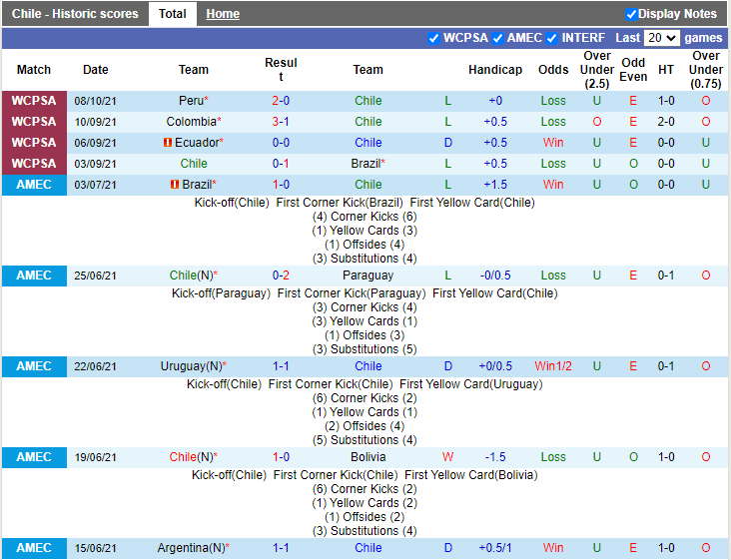Switch to the Total tab
The width and height of the screenshot is (731, 560).
[x=172, y=14]
